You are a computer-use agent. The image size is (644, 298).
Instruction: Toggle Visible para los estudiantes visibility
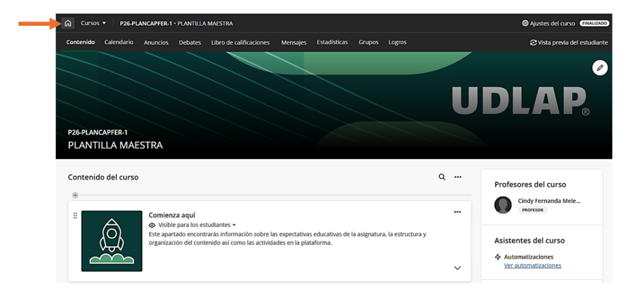[192, 224]
